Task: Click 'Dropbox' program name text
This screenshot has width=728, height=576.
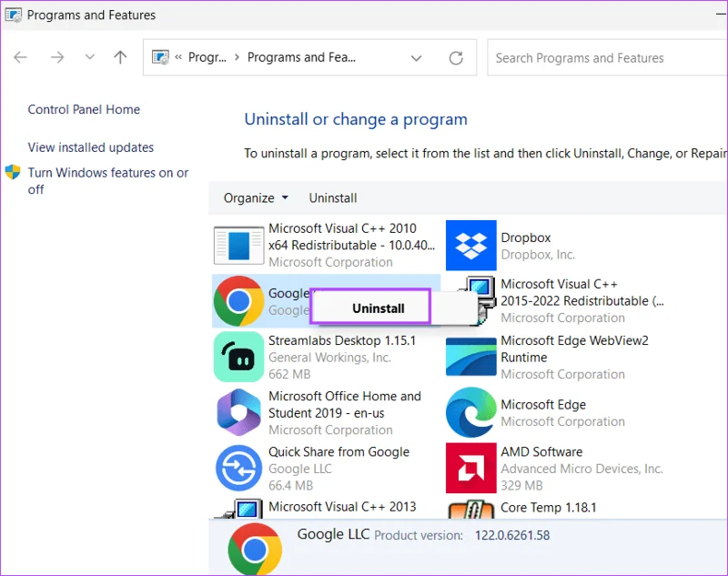Action: (526, 237)
